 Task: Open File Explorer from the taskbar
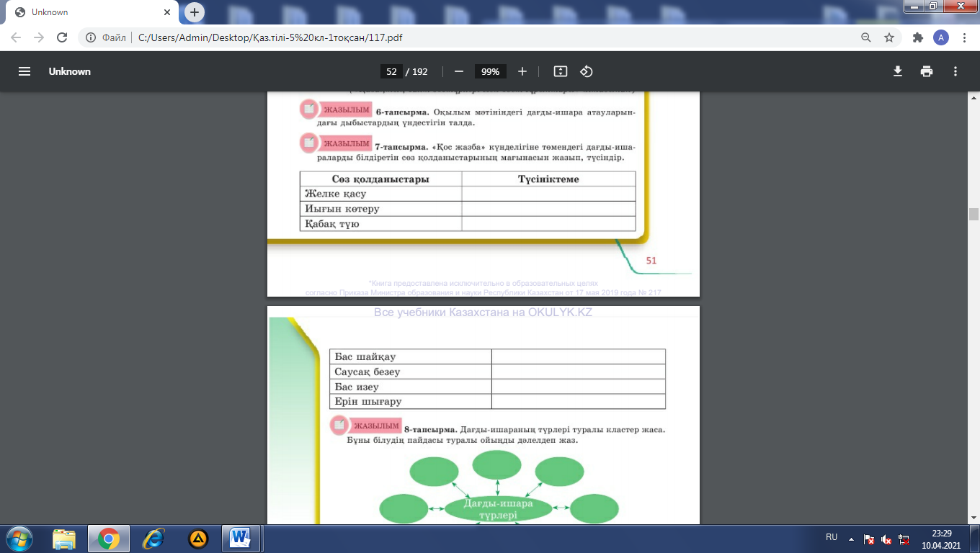[64, 538]
